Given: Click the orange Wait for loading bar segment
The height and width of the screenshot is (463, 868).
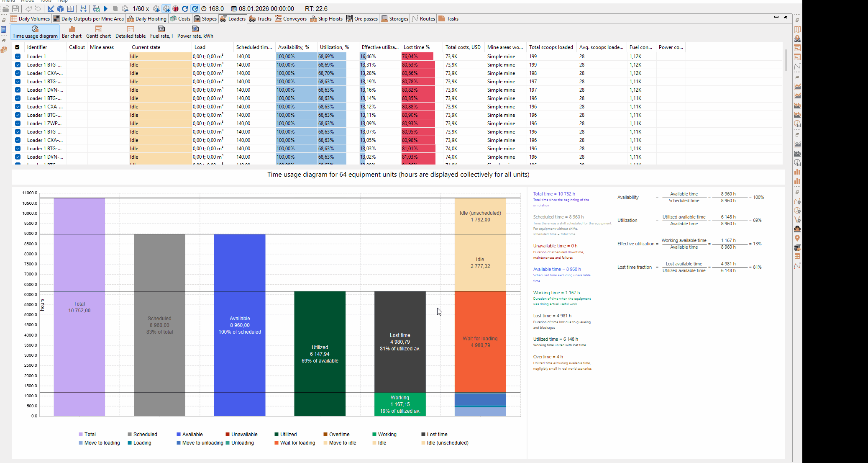Looking at the screenshot, I should pyautogui.click(x=480, y=342).
